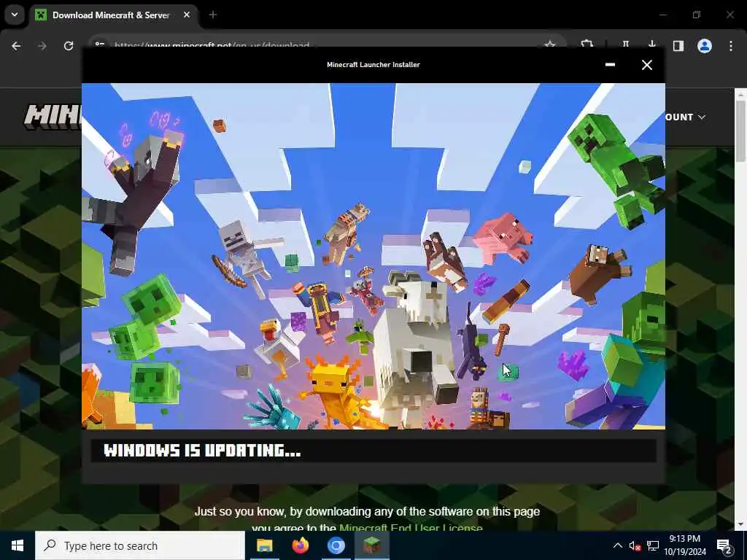Toggle Chrome side panel icon
Image resolution: width=747 pixels, height=560 pixels.
[678, 46]
